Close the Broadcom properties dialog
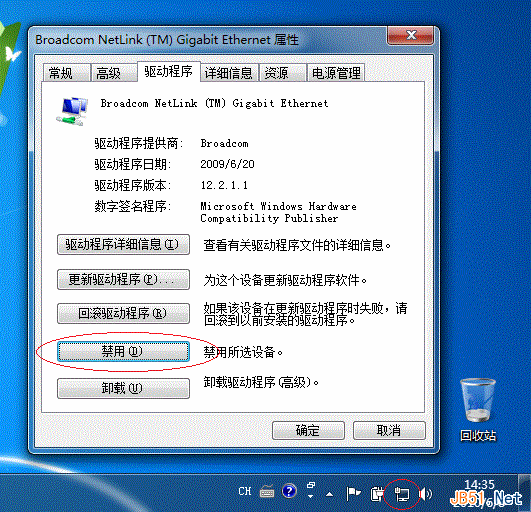The height and width of the screenshot is (512, 531). 410,35
